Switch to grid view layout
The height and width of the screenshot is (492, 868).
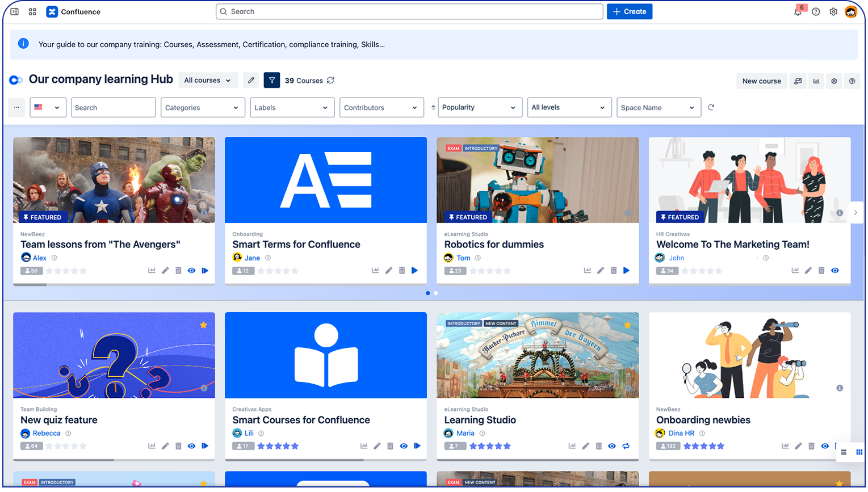[859, 452]
